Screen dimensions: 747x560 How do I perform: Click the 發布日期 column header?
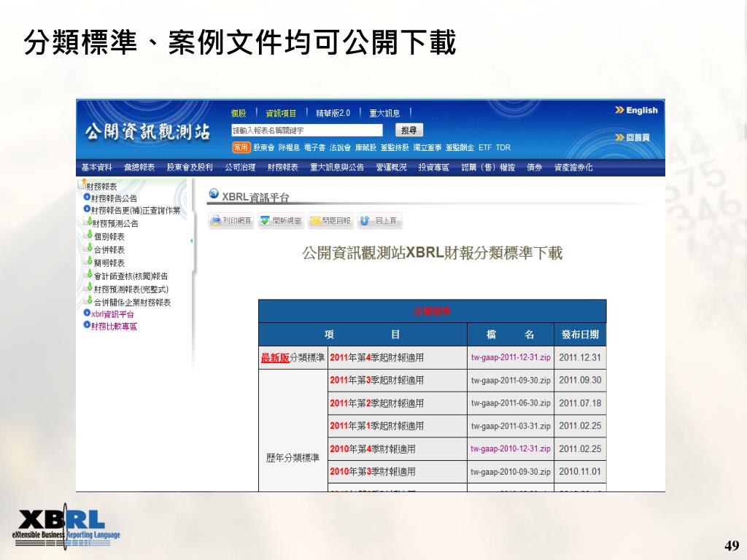coord(580,334)
